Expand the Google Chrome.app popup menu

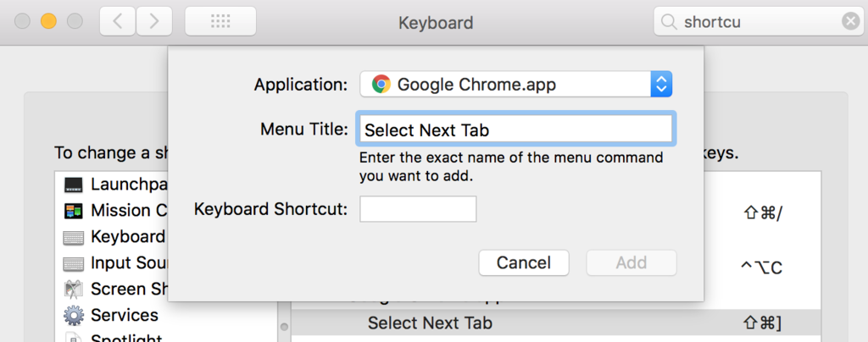coord(516,84)
